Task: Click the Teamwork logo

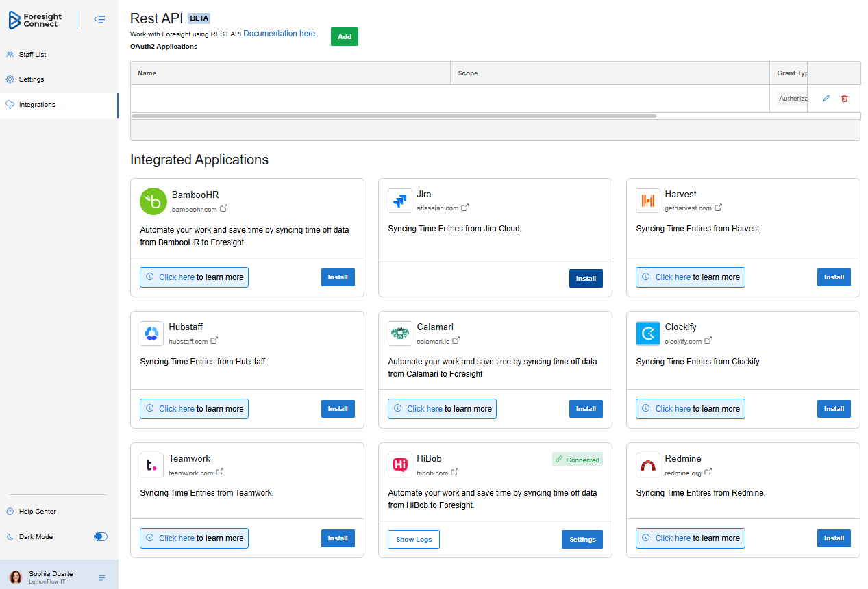Action: (152, 465)
